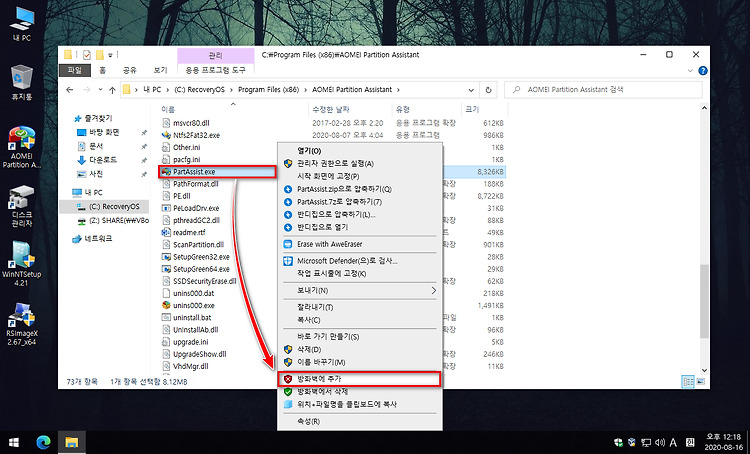Open Microsoft Edge from the taskbar
The width and height of the screenshot is (750, 454).
44,443
